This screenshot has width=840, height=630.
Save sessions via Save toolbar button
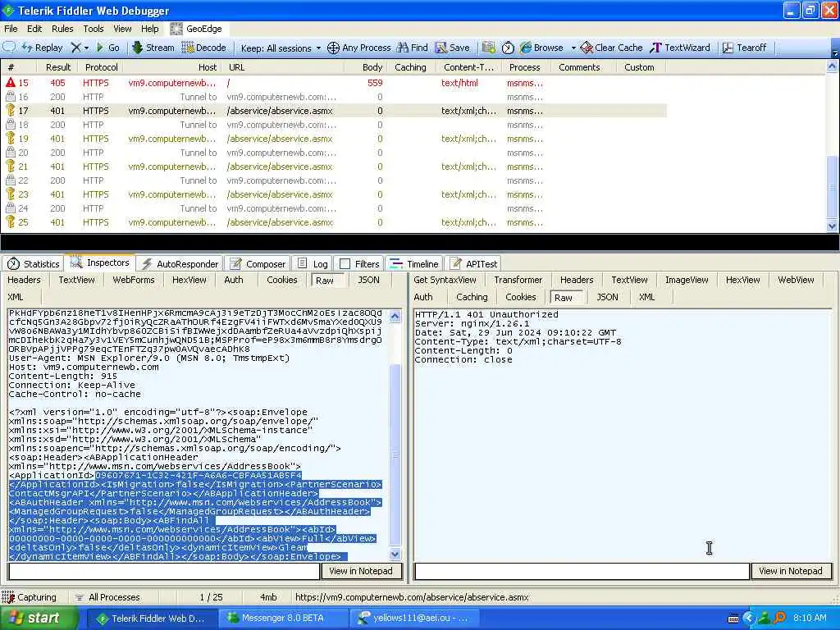pyautogui.click(x=453, y=47)
